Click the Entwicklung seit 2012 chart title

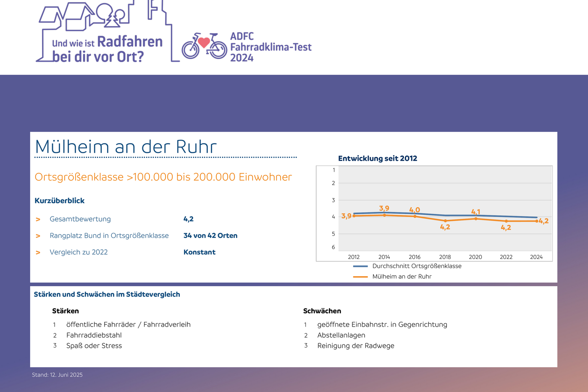pyautogui.click(x=378, y=158)
